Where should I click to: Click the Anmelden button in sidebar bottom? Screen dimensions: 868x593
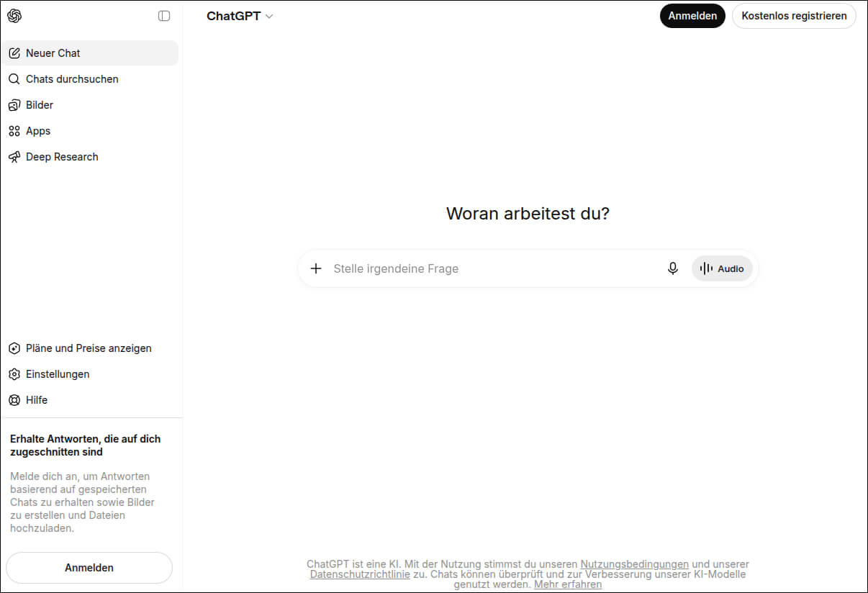point(89,568)
